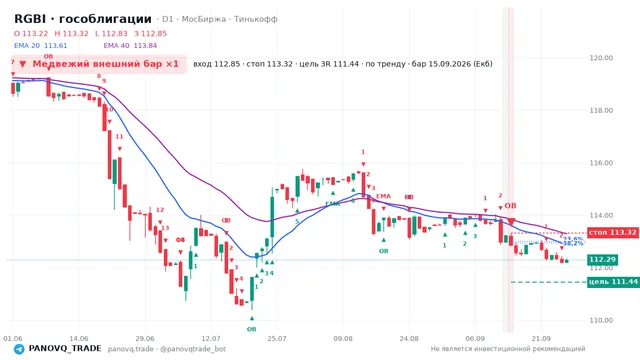The width and height of the screenshot is (640, 360).
Task: Click the panovq.trade · @panovqtrade_bot link
Action: [167, 349]
